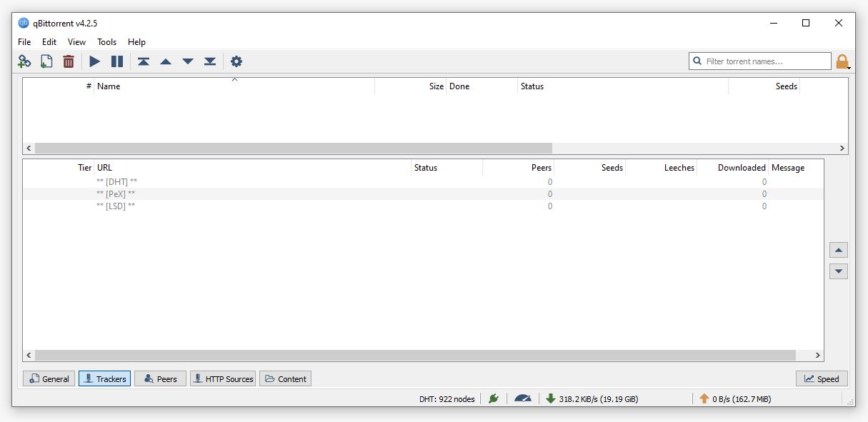Show the Content tab
Viewport: 868px width, 422px height.
tap(285, 378)
